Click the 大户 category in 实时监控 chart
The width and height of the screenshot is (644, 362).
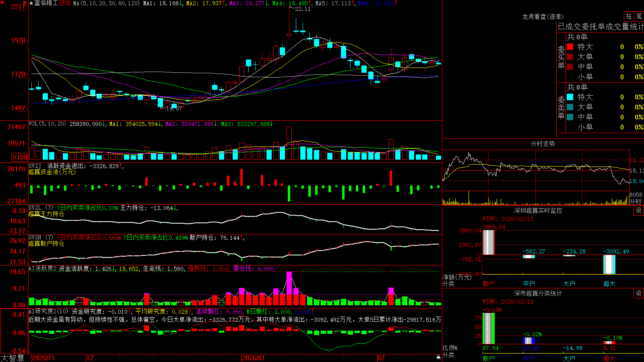click(569, 284)
